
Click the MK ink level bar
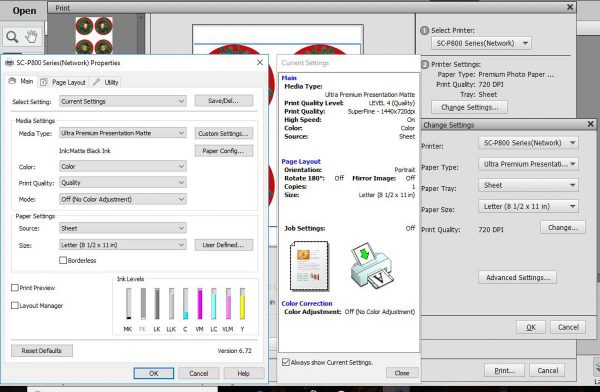[x=129, y=304]
